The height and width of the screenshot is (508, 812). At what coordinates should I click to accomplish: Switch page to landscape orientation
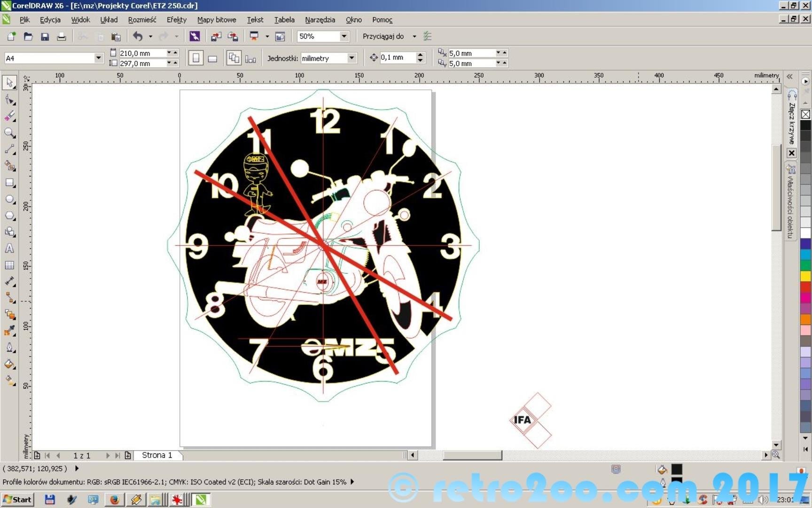pyautogui.click(x=212, y=58)
